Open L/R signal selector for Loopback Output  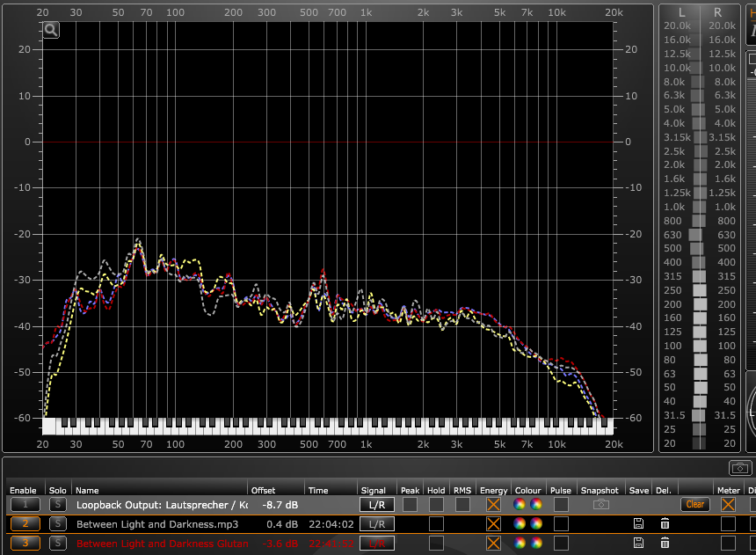click(376, 505)
